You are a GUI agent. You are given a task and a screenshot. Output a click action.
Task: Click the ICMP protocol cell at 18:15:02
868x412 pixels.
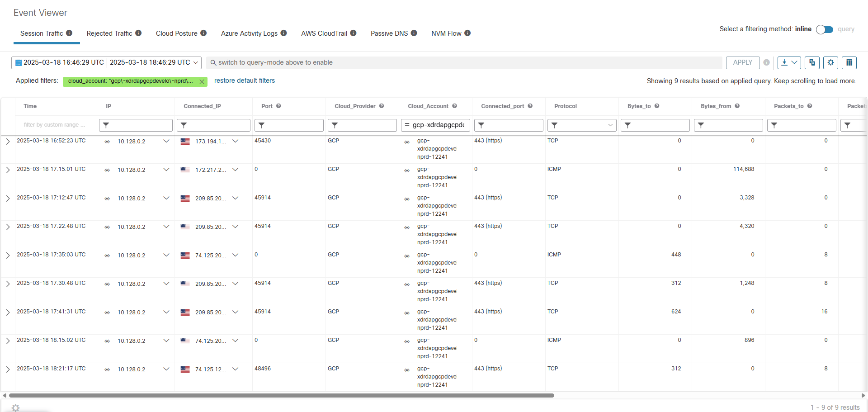[x=554, y=340]
